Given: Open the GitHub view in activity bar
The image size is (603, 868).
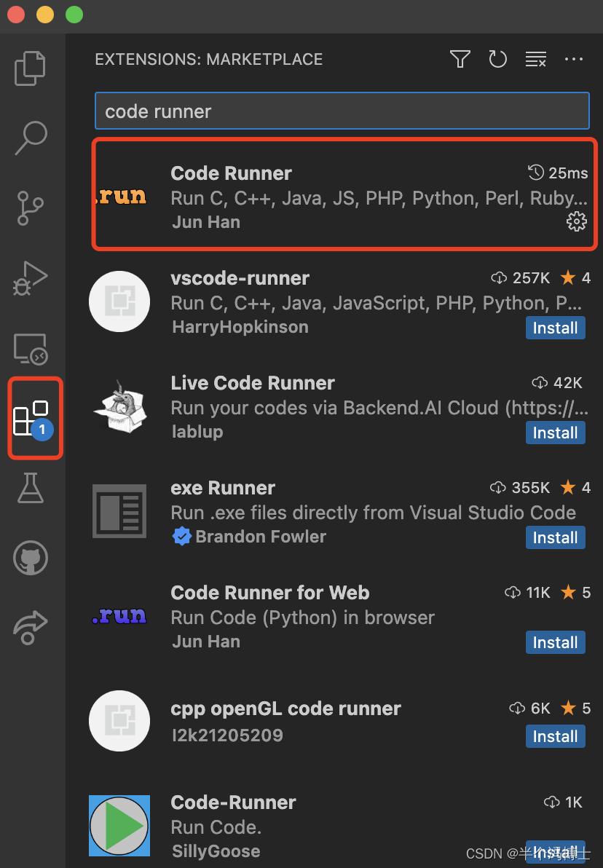Looking at the screenshot, I should 31,558.
